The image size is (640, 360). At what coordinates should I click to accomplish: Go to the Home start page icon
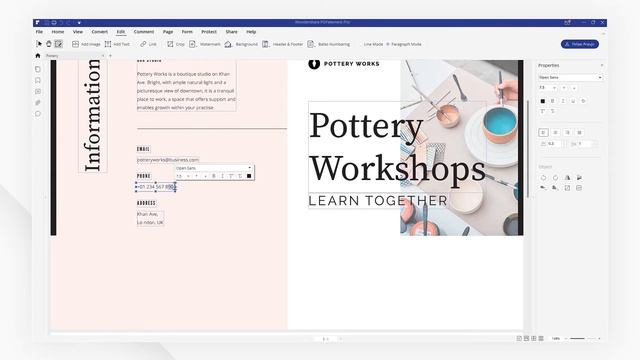[38, 56]
